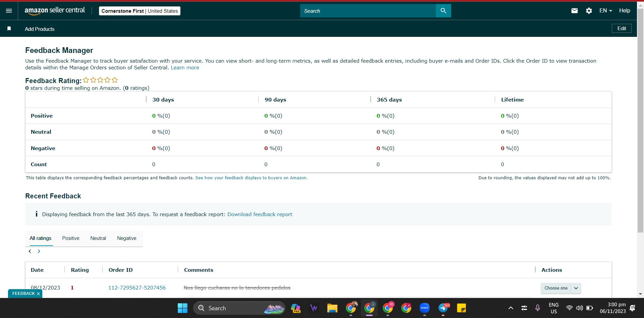The image size is (644, 318).
Task: Click the Date column header
Action: coord(37,270)
